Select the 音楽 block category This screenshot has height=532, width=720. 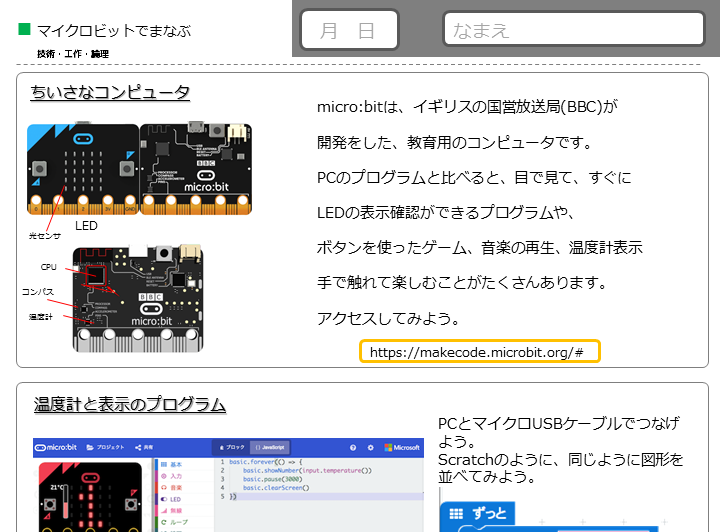pos(171,487)
